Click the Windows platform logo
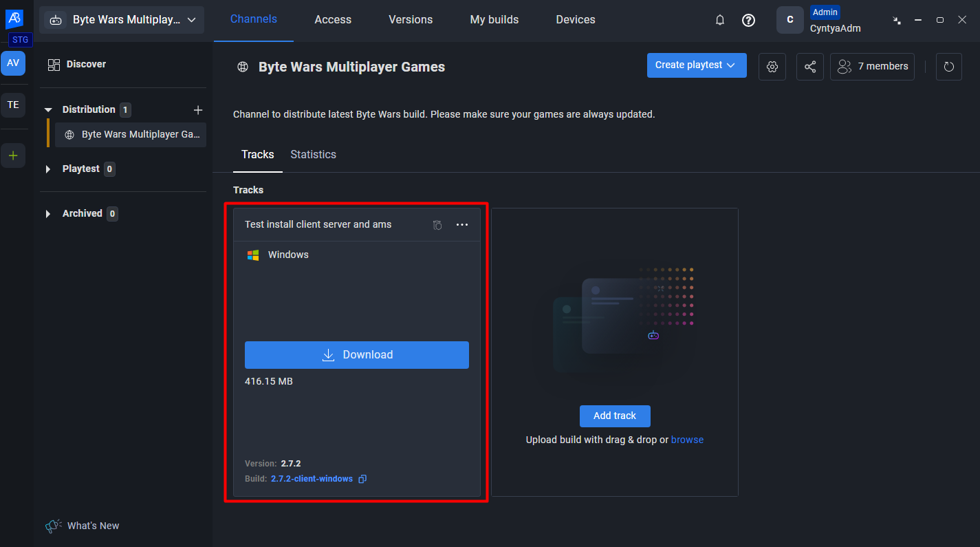 [253, 255]
